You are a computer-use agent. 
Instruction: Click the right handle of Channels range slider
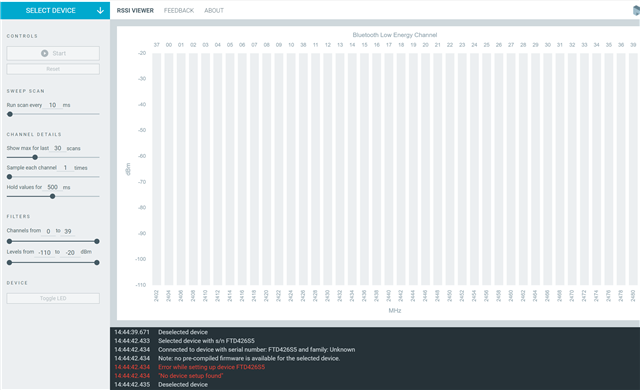(x=97, y=242)
